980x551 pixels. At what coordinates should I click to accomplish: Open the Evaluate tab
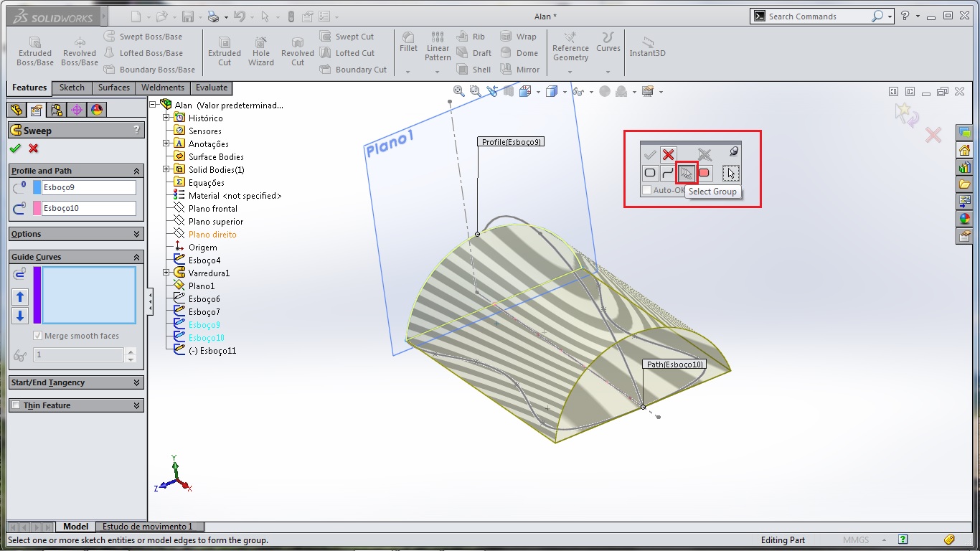(x=212, y=88)
